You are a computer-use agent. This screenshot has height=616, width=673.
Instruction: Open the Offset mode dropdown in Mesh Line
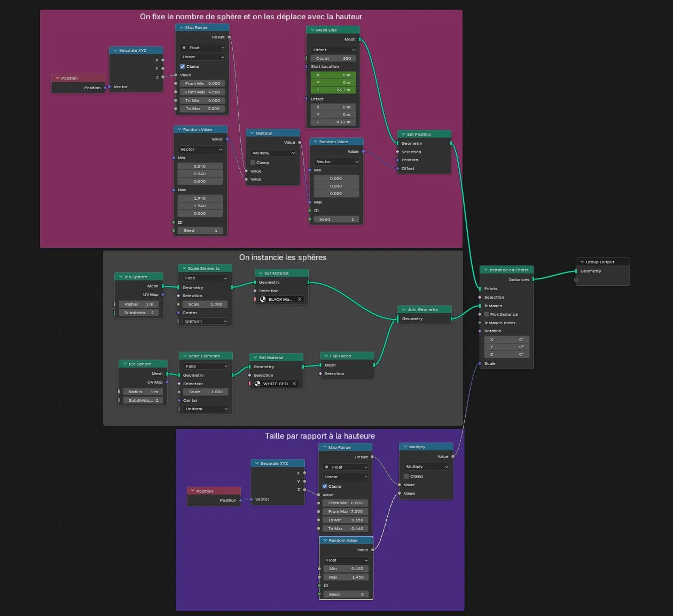[x=334, y=50]
